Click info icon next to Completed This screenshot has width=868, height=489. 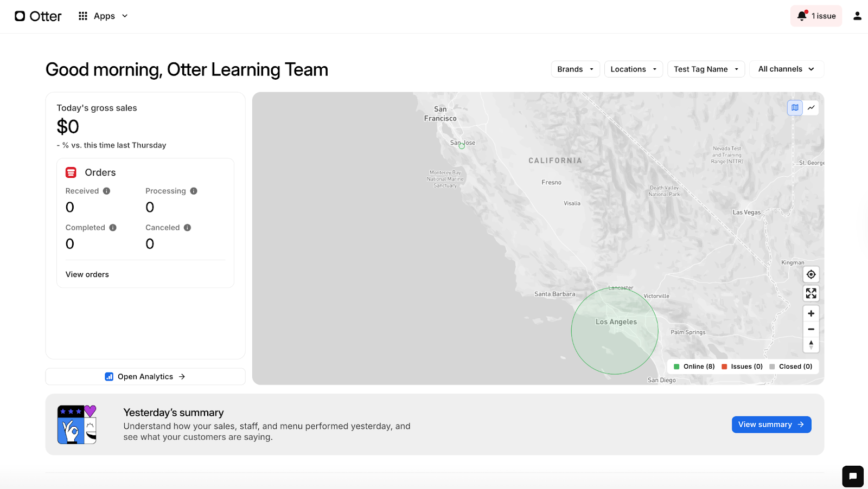(113, 228)
